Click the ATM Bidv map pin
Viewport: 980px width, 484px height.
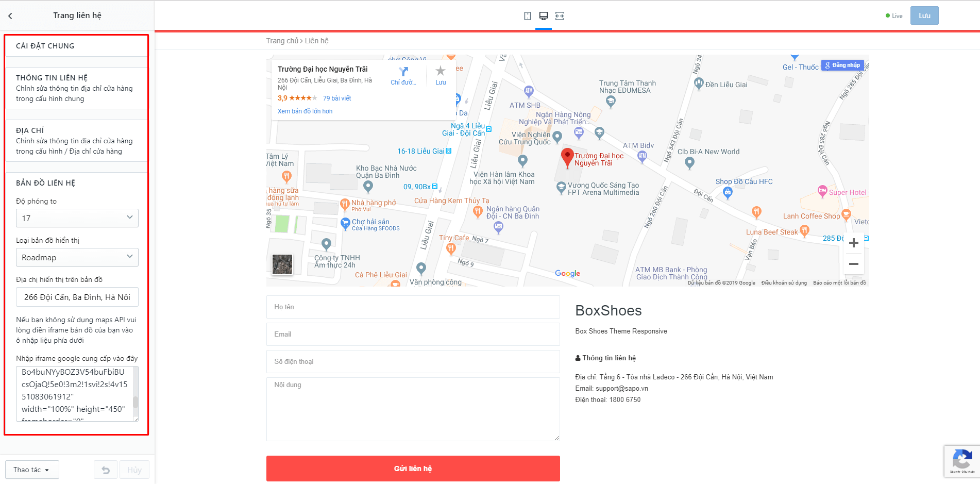coord(642,156)
